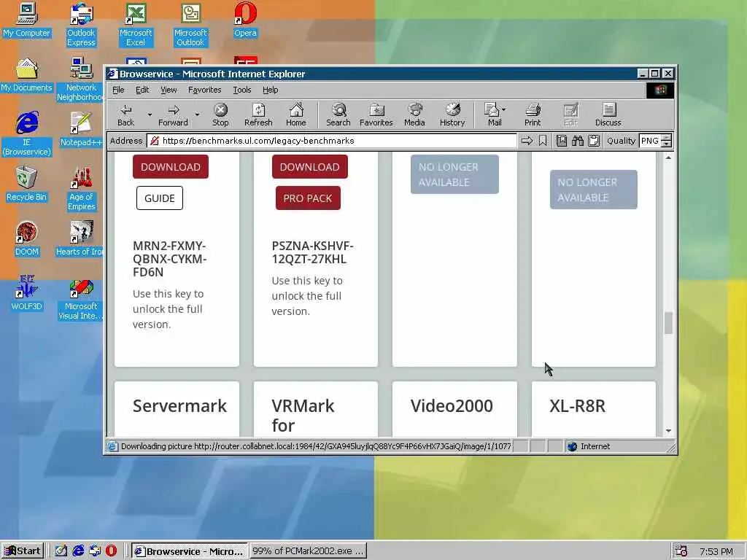Stop the page loading
Image resolution: width=747 pixels, height=560 pixels.
(x=220, y=114)
